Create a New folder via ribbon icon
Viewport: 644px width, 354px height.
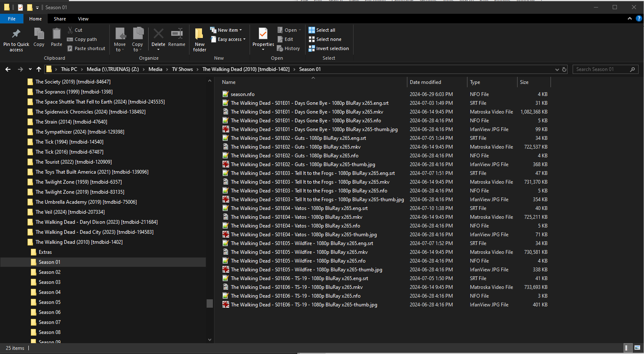point(200,34)
